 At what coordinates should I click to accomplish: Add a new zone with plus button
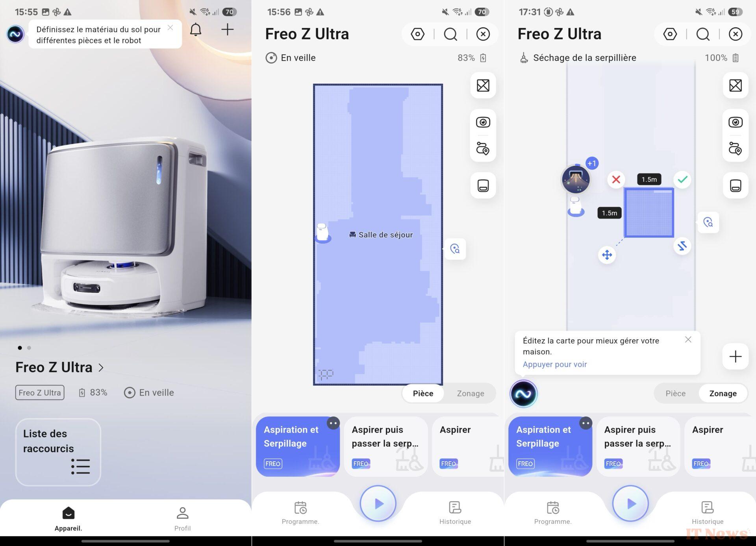coord(736,357)
